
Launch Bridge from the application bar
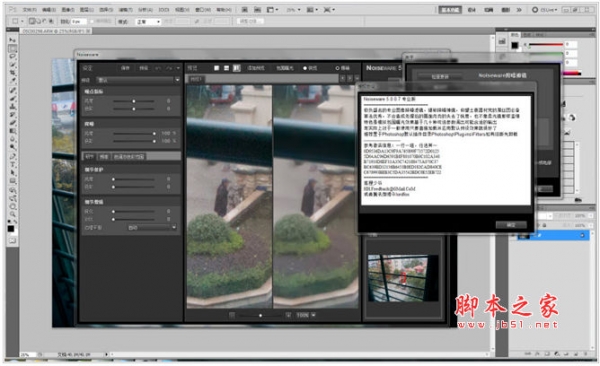tap(245, 10)
